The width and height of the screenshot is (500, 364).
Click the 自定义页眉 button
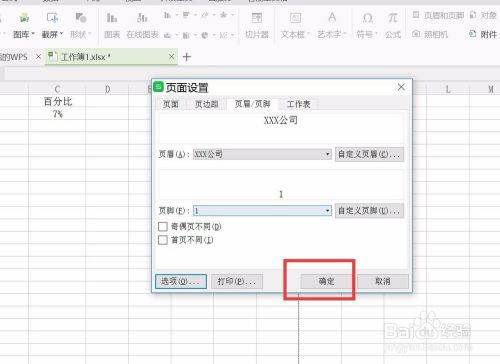pos(369,154)
